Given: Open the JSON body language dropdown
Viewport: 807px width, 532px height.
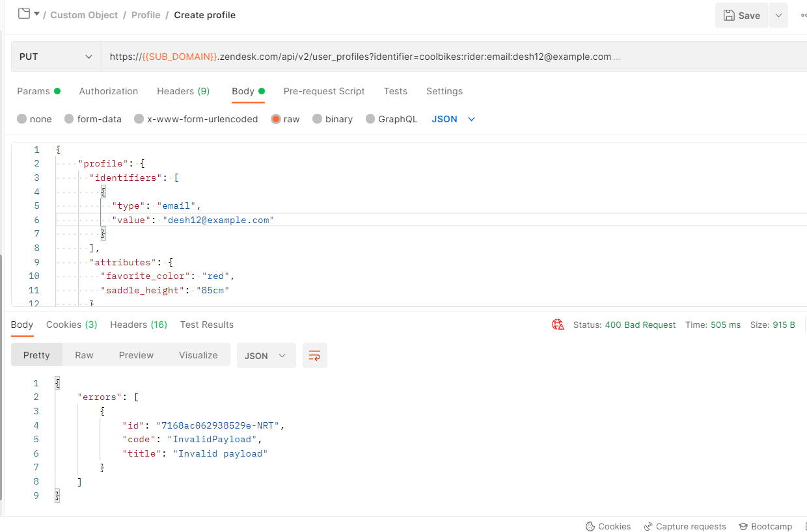Looking at the screenshot, I should (454, 119).
